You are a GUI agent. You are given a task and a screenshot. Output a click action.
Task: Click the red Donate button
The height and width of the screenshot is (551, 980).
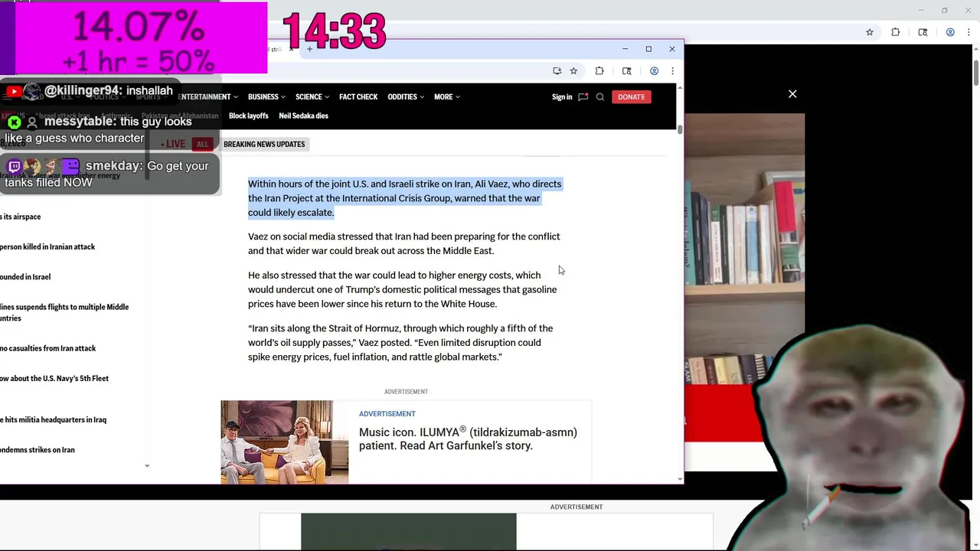click(631, 97)
